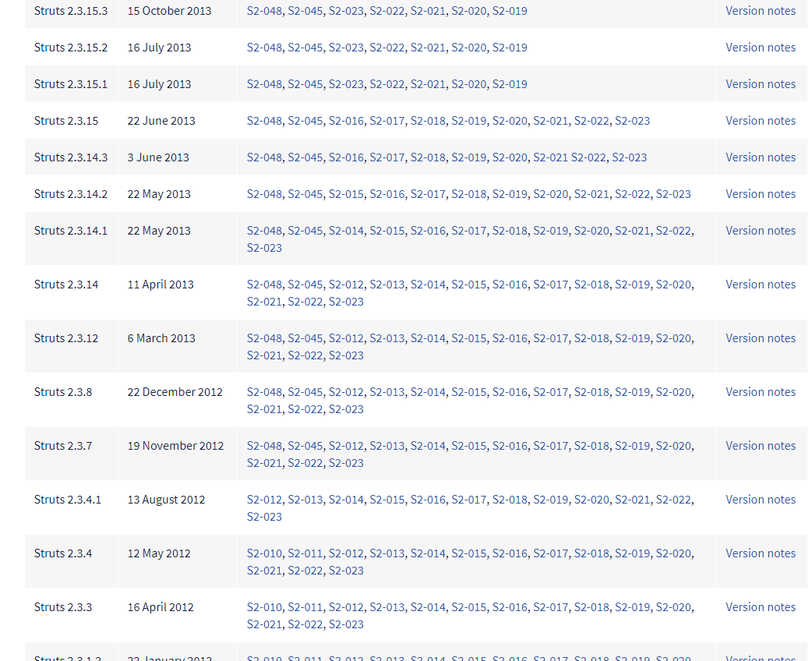Open Version notes for Struts 2.3.15.3

point(761,11)
